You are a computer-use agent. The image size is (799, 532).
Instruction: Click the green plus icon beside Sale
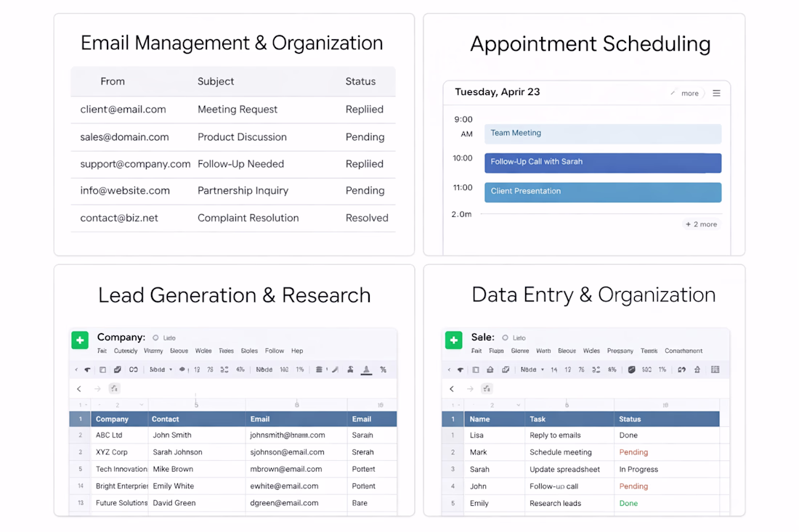(453, 340)
